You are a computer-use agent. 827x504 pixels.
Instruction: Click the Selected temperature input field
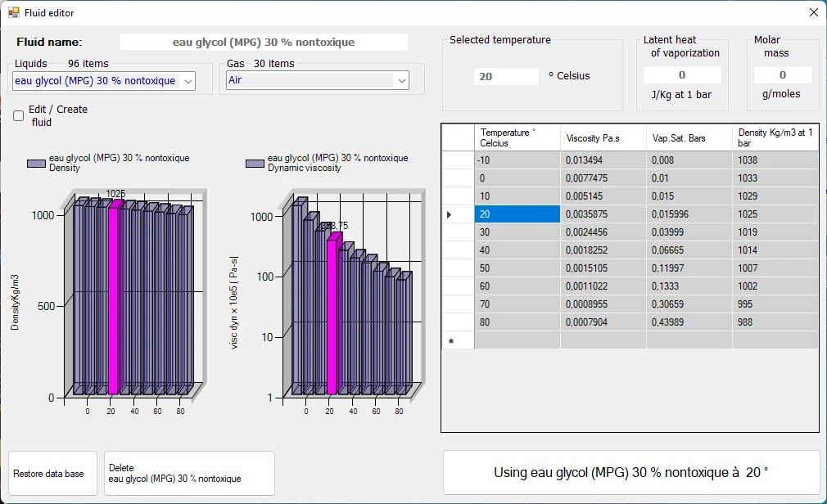pos(506,76)
